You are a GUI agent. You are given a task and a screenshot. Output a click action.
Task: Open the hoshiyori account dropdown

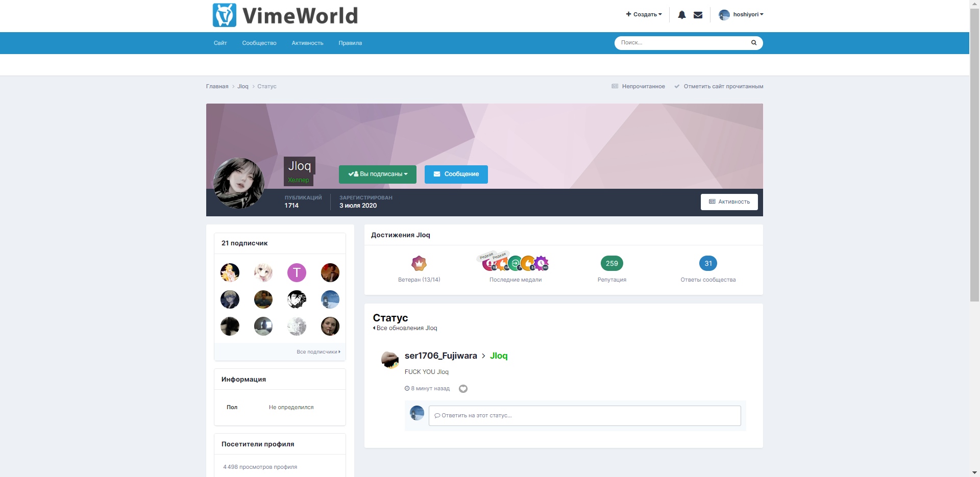click(741, 14)
